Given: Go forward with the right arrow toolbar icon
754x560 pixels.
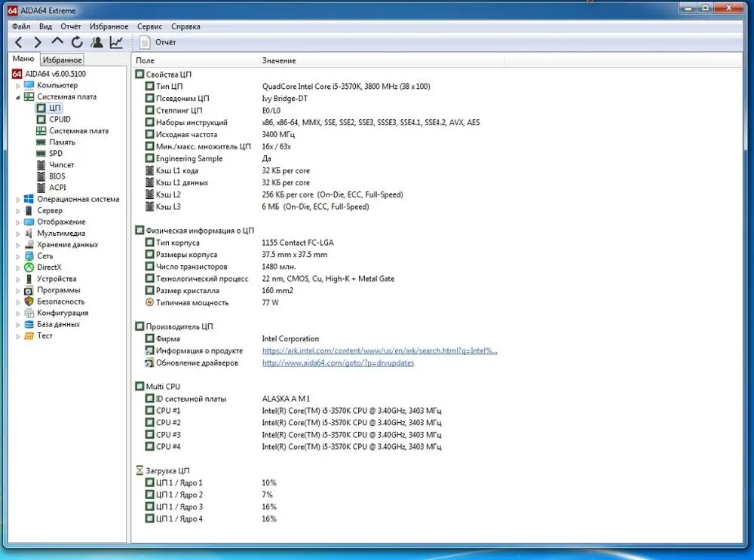Looking at the screenshot, I should (x=38, y=42).
